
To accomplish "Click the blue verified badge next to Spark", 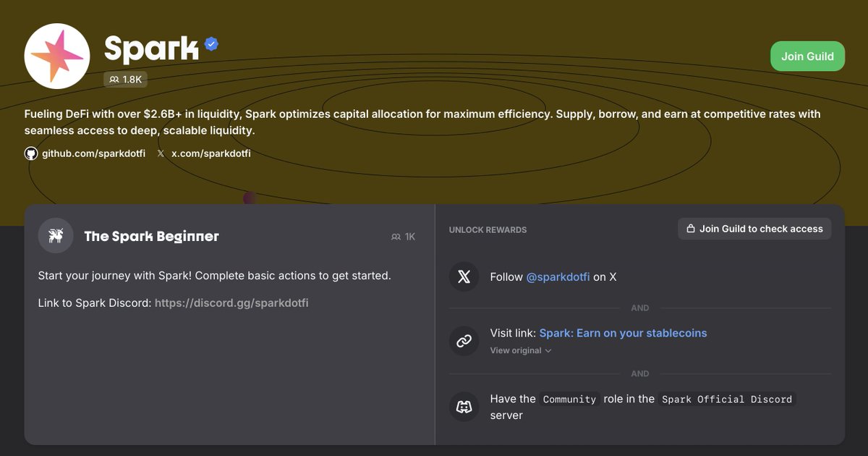I will tap(211, 45).
